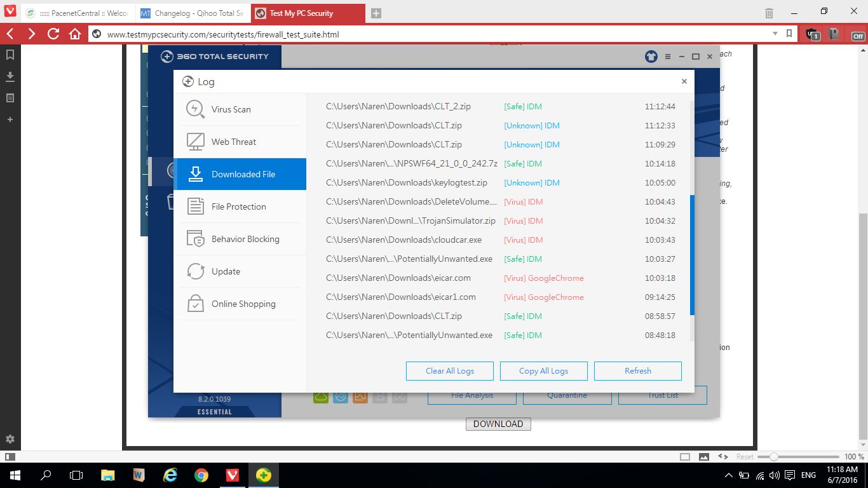Open the closed tabs trash can
The height and width of the screenshot is (488, 868).
(x=769, y=13)
